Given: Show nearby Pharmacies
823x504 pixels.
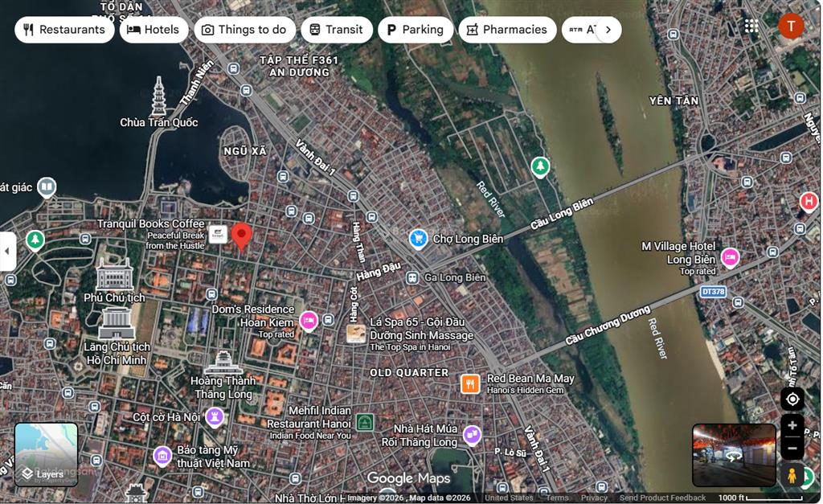Looking at the screenshot, I should coord(507,30).
